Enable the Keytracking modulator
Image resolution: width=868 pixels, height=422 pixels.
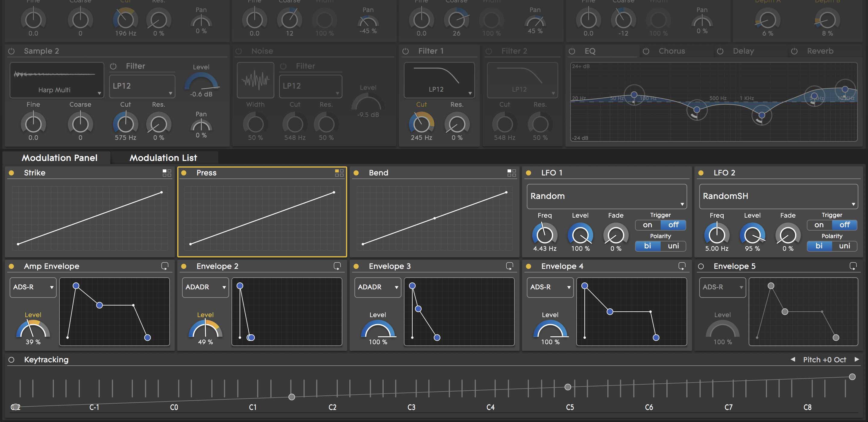(x=11, y=360)
